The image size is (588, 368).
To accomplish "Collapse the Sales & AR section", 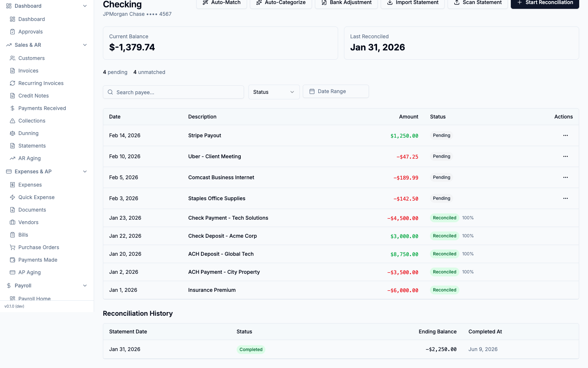I will [x=85, y=45].
